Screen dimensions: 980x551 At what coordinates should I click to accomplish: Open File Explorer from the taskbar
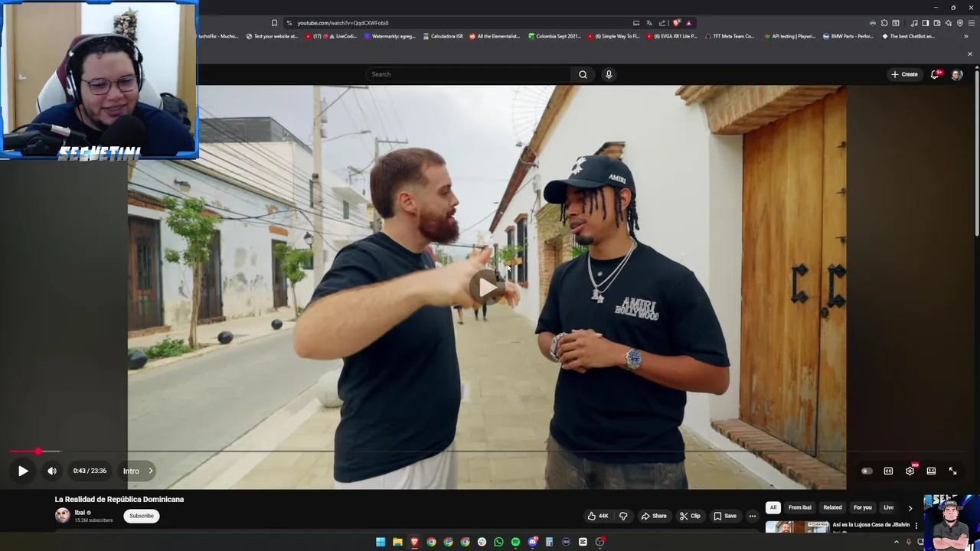coord(397,542)
